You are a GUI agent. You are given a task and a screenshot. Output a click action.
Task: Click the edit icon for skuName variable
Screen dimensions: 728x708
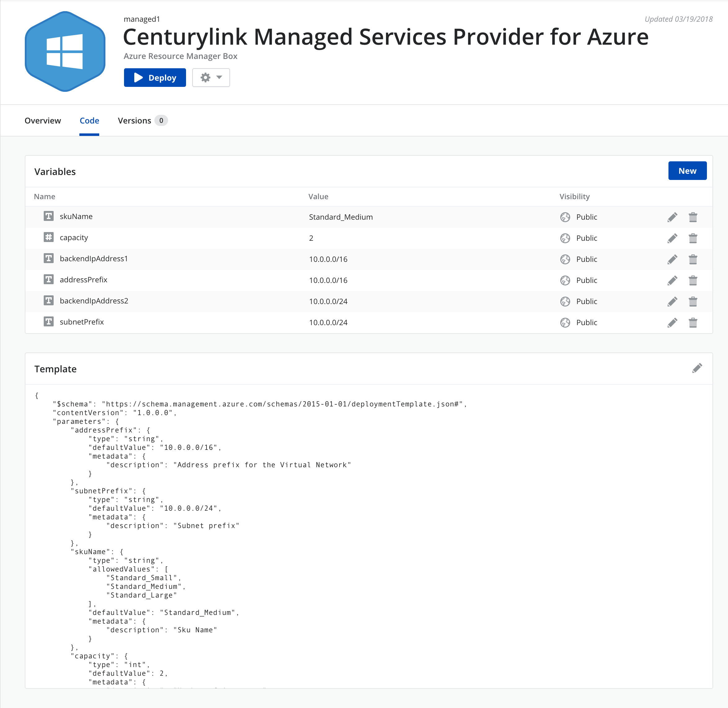[x=673, y=217]
